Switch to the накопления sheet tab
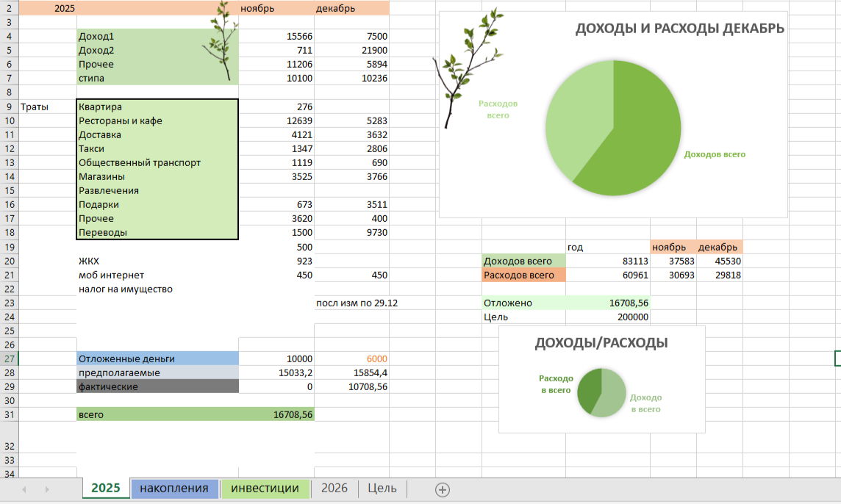The width and height of the screenshot is (841, 504). click(x=174, y=489)
